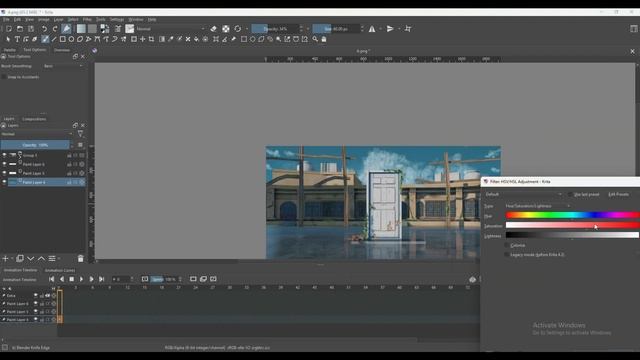The height and width of the screenshot is (360, 640).
Task: Click the wrap around mode icon
Action: [408, 29]
